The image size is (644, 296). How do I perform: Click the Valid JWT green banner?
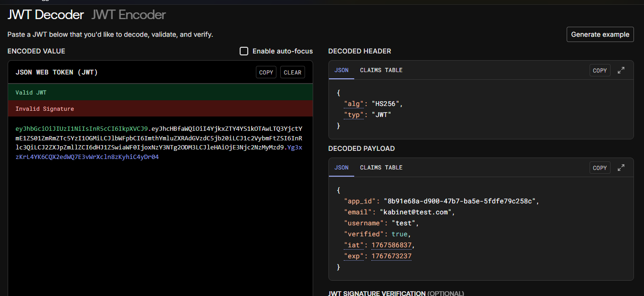[160, 93]
